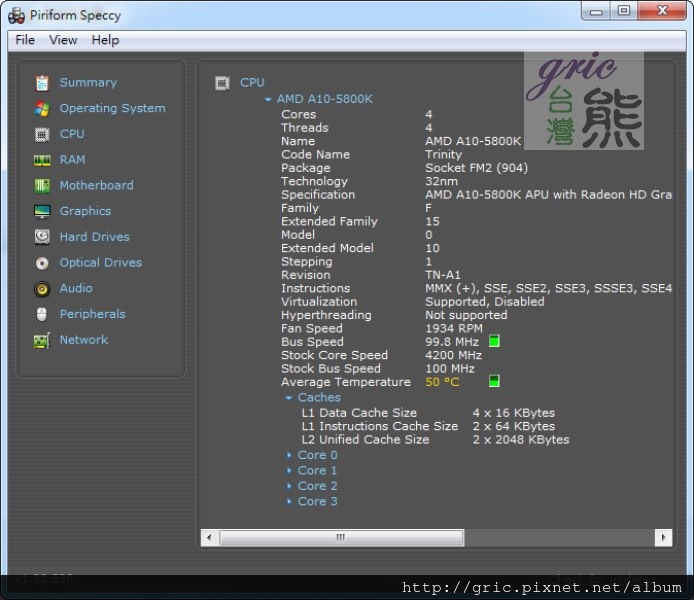
Task: Open the View menu
Action: 63,40
